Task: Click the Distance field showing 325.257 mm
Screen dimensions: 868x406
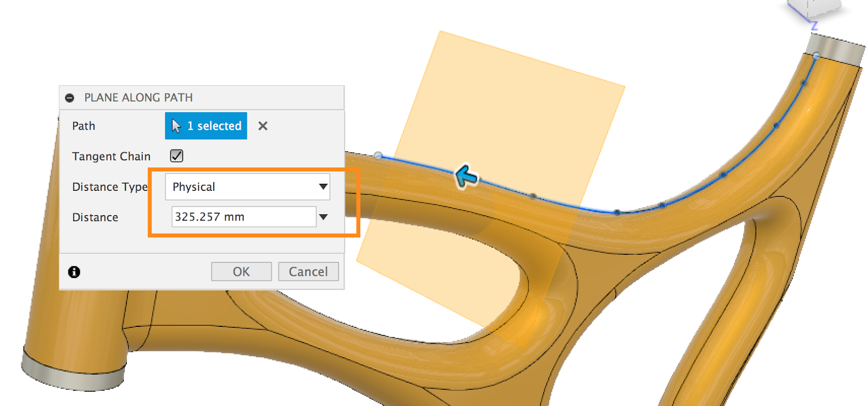Action: [244, 217]
